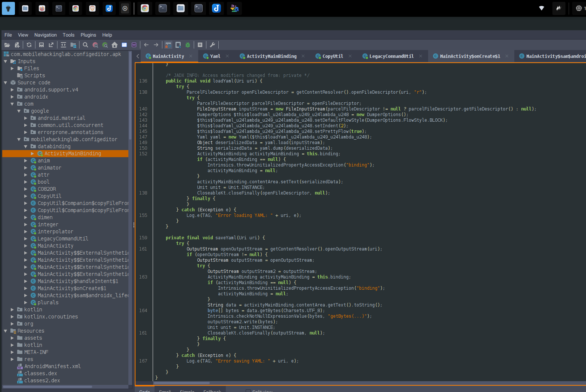The height and width of the screenshot is (392, 586).
Task: Open Preferences wrench icon
Action: 212,45
